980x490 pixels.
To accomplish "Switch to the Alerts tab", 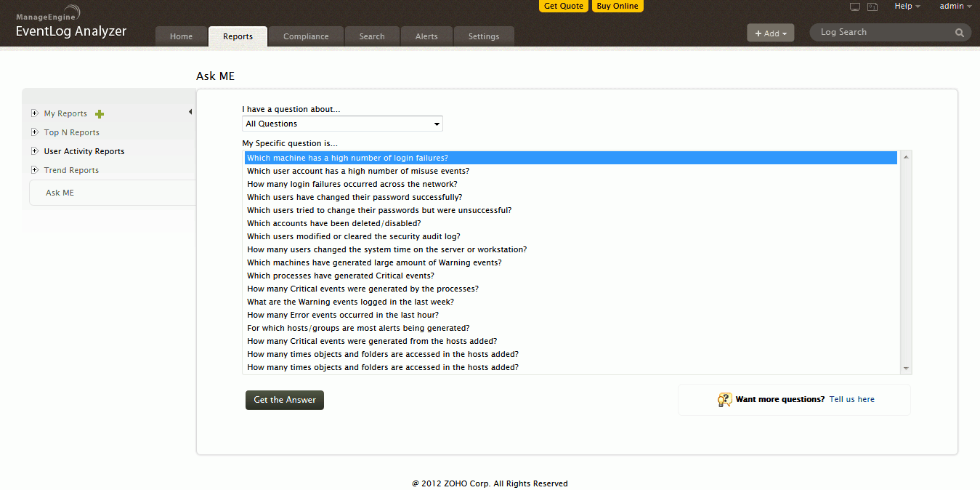I will (426, 36).
